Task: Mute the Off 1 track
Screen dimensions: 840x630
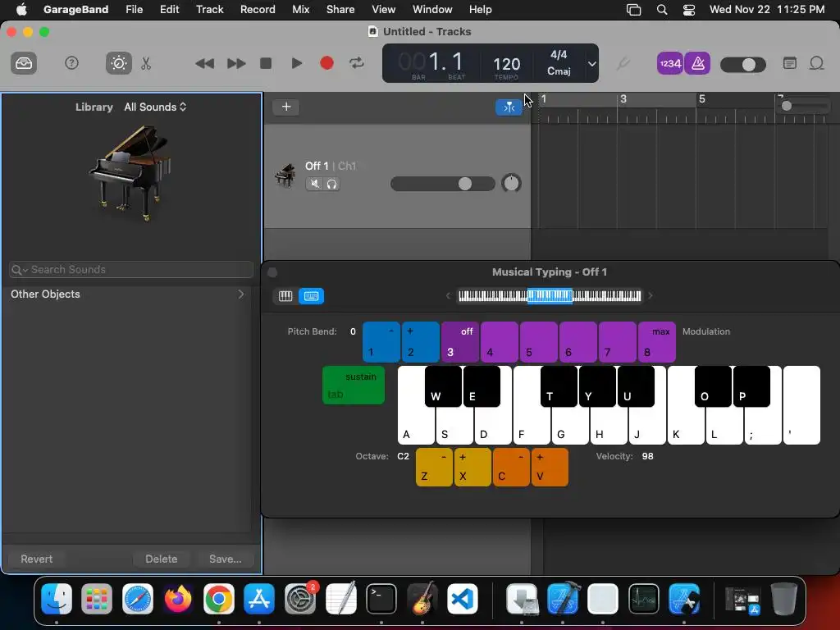Action: (x=314, y=184)
